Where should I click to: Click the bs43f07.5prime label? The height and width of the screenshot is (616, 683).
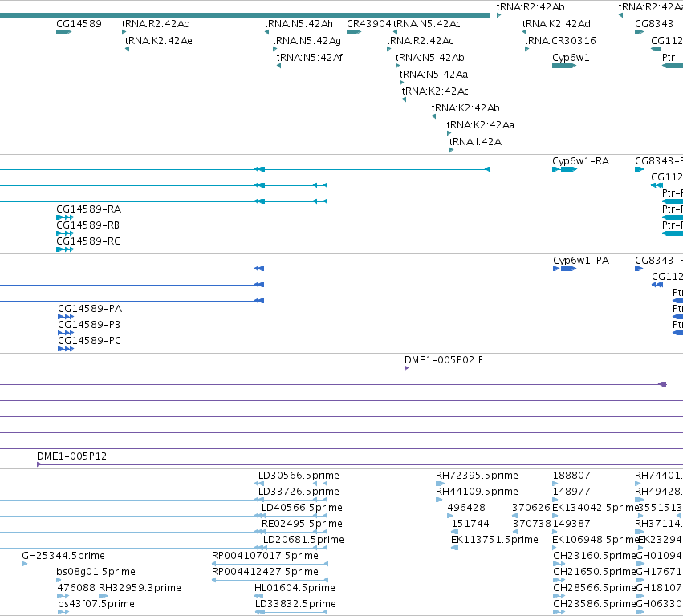click(x=96, y=604)
